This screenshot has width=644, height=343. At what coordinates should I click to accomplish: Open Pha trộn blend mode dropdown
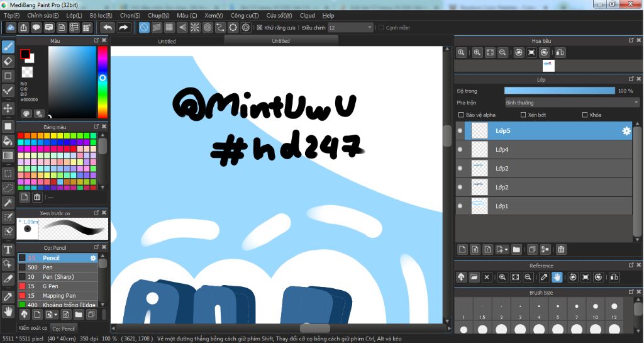572,103
